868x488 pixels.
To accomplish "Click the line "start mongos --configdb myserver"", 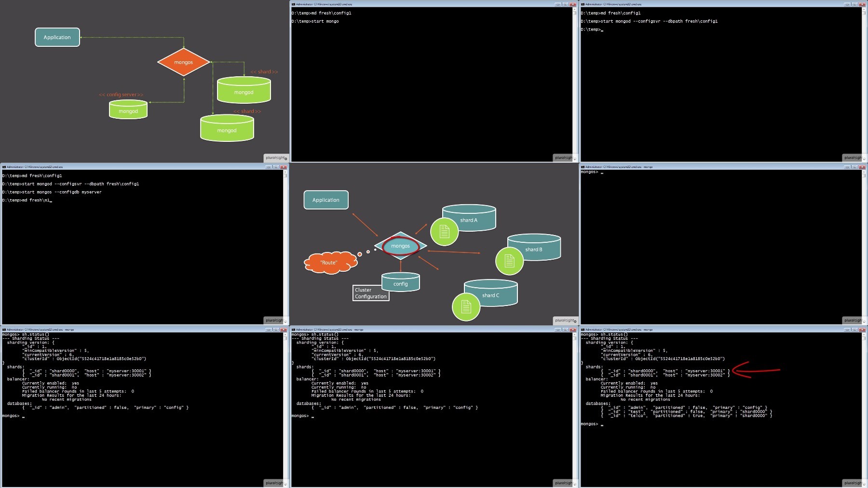I will point(52,192).
